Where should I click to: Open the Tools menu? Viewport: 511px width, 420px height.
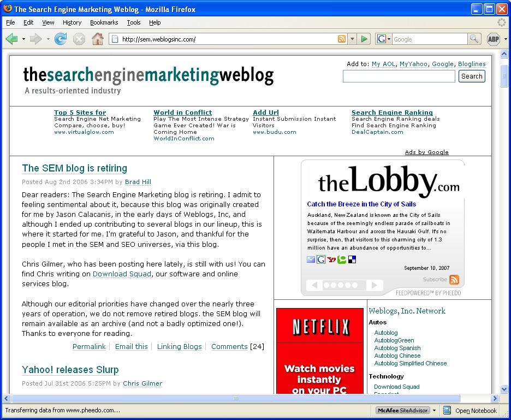click(134, 22)
